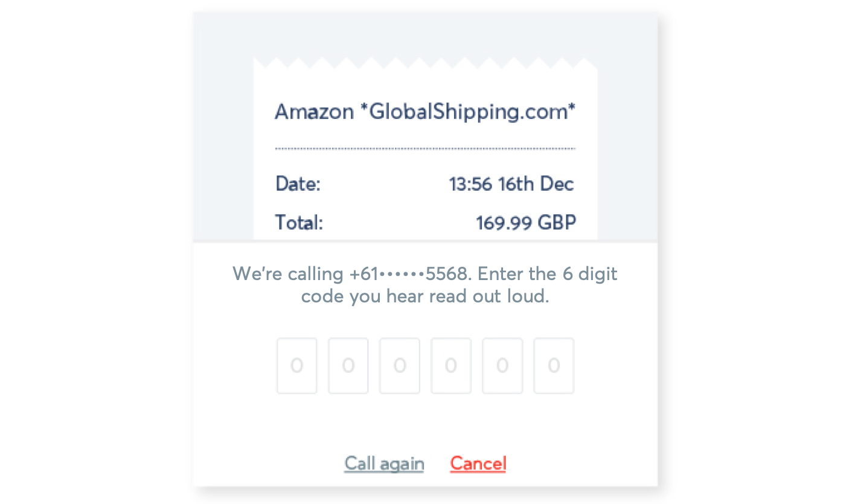
Task: Click the Amazon *GlobalShipping.com* merchant name
Action: 425,112
